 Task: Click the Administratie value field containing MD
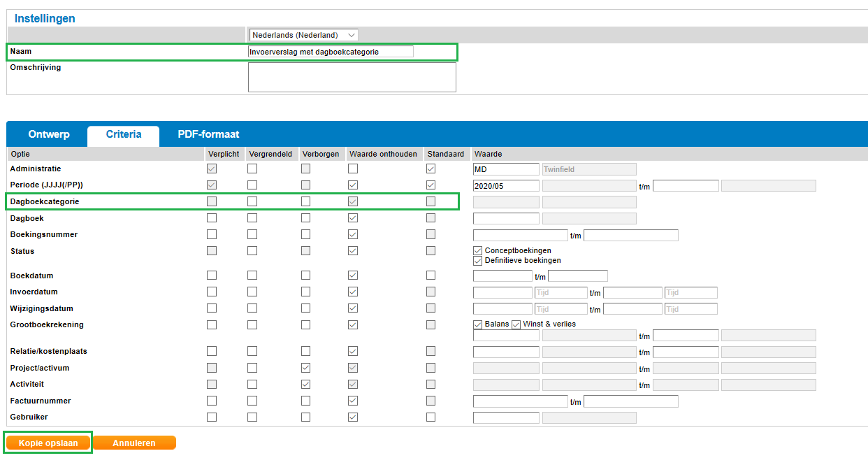(506, 169)
